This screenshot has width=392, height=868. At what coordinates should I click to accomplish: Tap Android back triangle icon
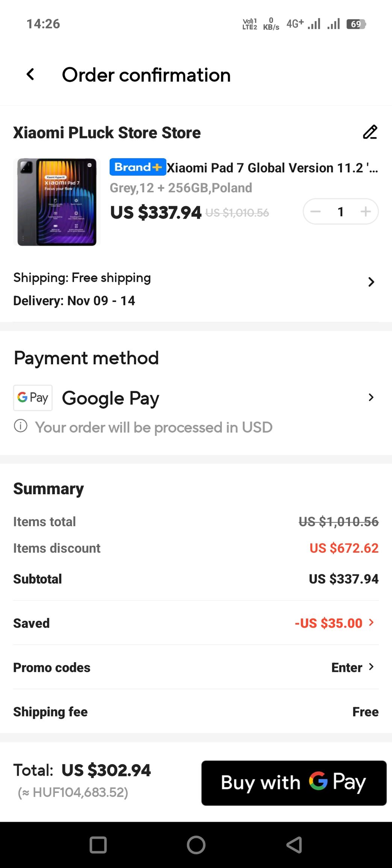294,845
